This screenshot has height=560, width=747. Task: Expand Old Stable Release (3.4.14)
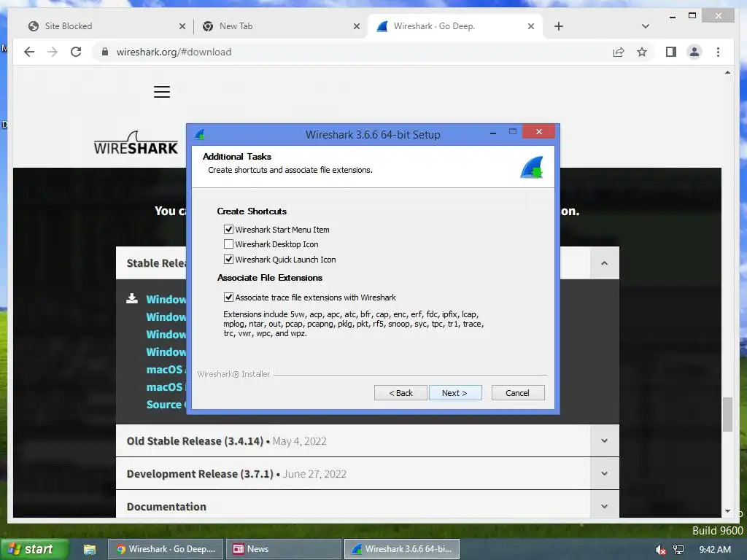coord(604,441)
